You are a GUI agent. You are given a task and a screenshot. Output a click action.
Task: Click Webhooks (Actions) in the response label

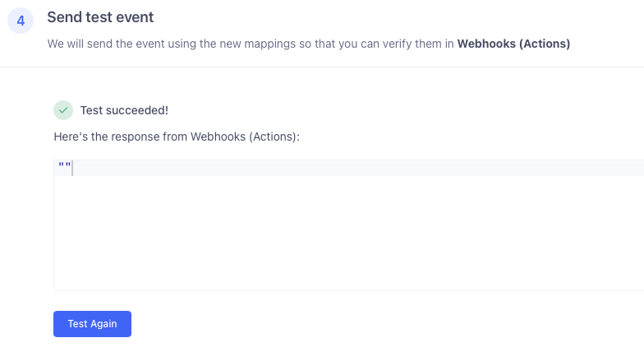point(245,136)
